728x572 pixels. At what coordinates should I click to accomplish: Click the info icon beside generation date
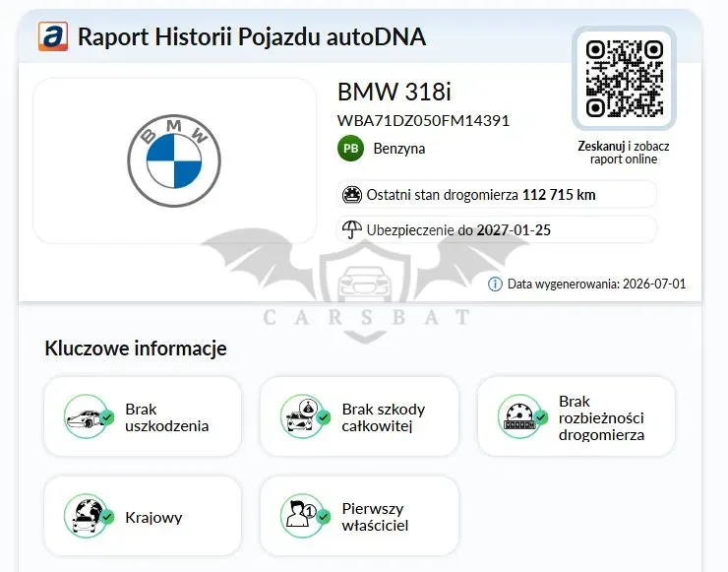pyautogui.click(x=495, y=284)
